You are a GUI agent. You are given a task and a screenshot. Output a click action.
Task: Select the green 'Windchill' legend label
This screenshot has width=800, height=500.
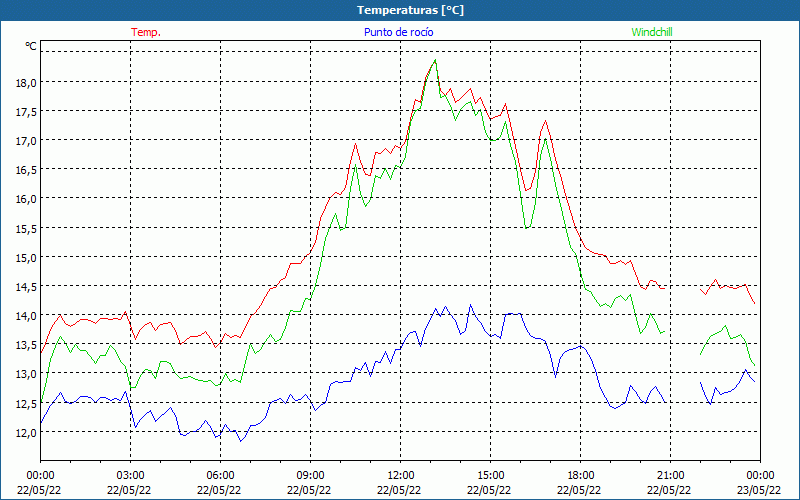click(x=652, y=32)
